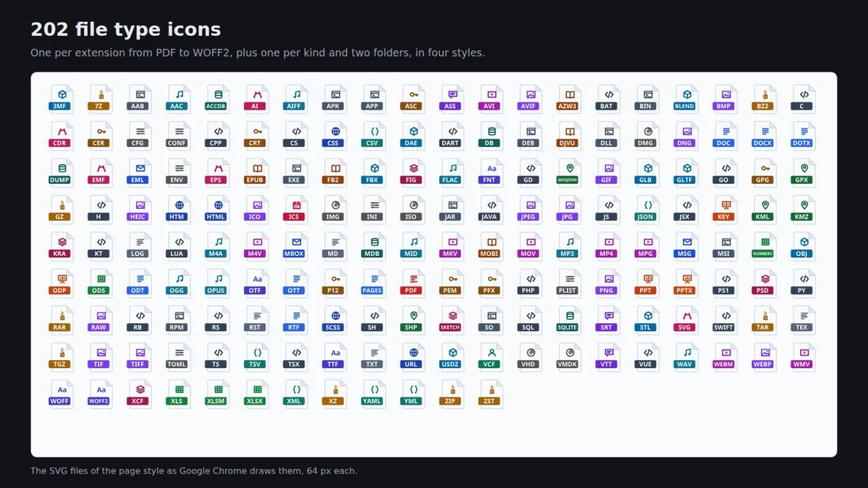
Task: Choose the MP3 audio icon
Action: 570,246
